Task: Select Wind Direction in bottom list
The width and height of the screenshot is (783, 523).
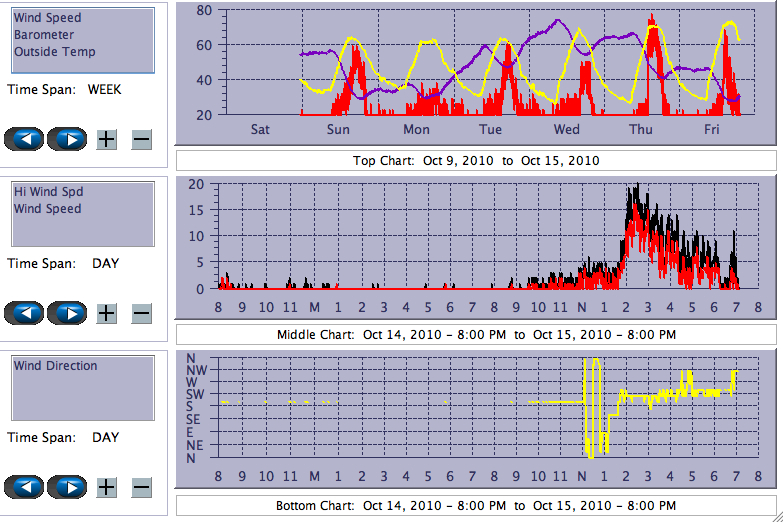Action: [x=56, y=366]
